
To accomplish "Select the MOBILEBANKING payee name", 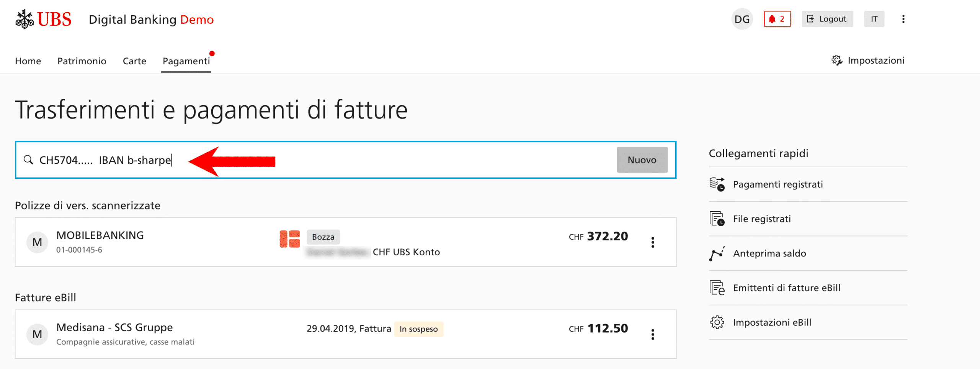I will pos(100,235).
